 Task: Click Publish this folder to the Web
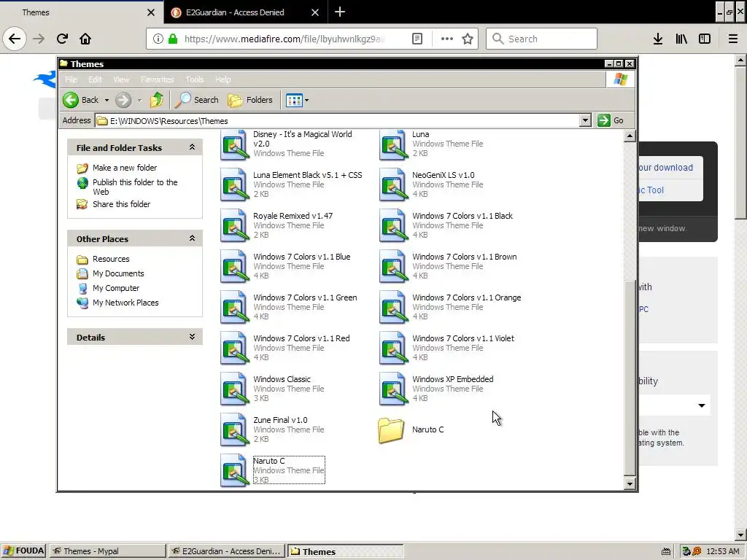135,187
